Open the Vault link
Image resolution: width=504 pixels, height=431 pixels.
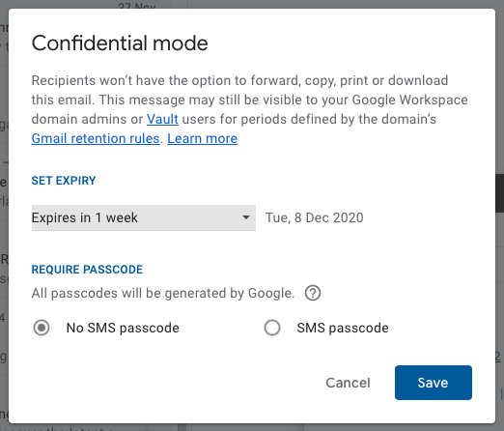[x=162, y=119]
